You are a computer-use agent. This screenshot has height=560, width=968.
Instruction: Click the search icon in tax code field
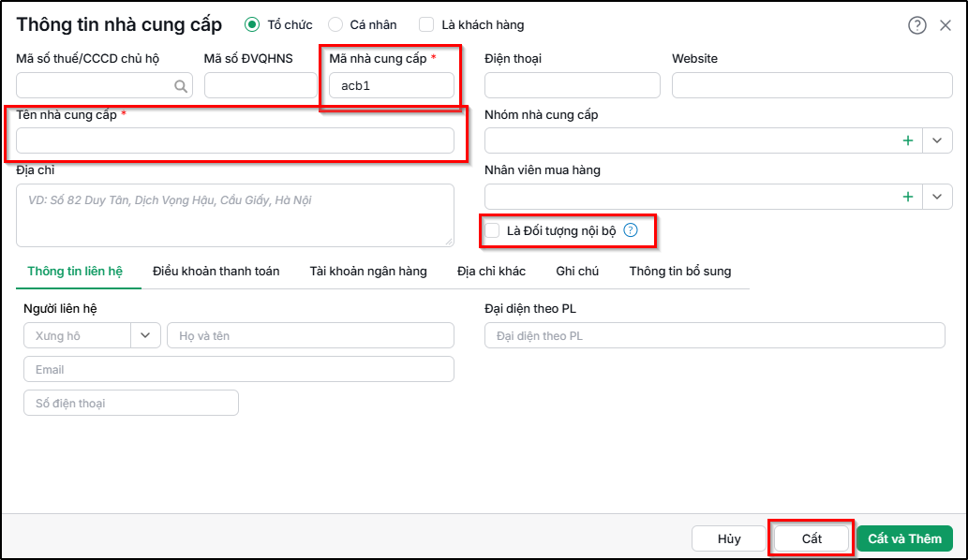pos(180,86)
